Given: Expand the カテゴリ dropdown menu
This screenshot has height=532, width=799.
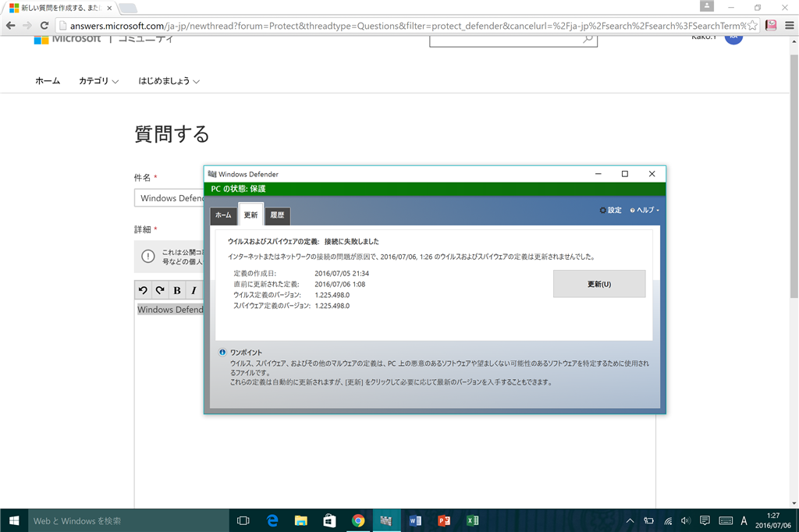Looking at the screenshot, I should coord(98,81).
